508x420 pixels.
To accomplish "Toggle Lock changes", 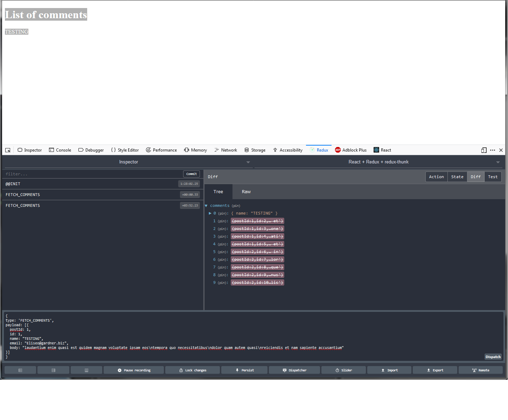I will click(x=193, y=370).
